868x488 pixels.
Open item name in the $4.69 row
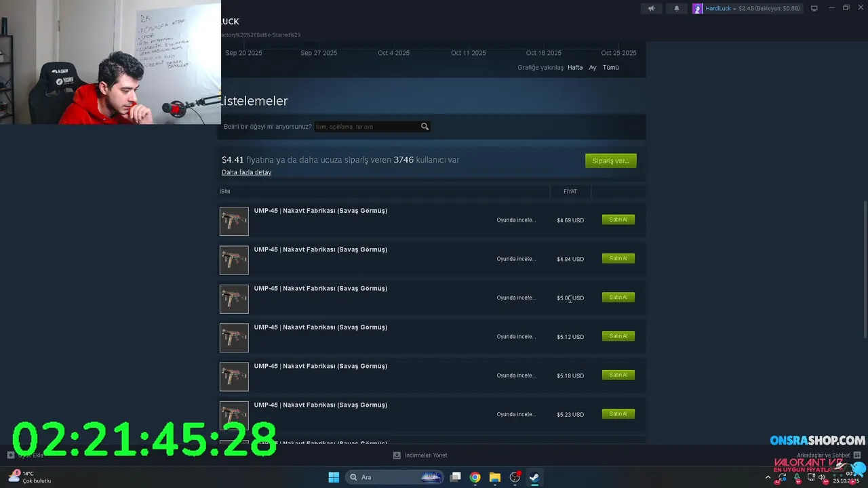pyautogui.click(x=321, y=211)
